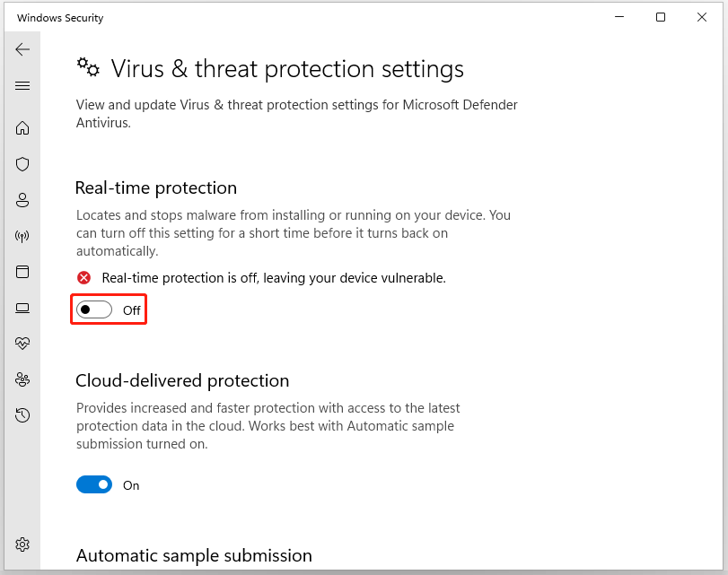The image size is (728, 575).
Task: Enable the Real-time protection toggle
Action: coord(92,309)
